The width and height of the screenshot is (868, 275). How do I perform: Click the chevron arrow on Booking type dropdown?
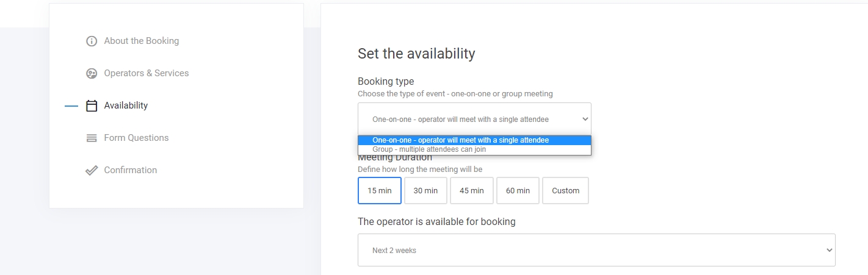[x=585, y=120]
